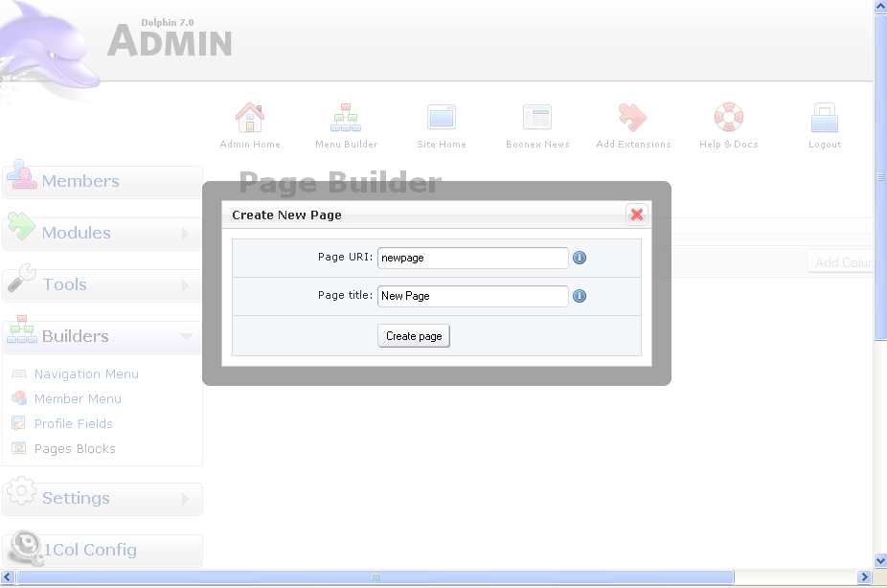887x588 pixels.
Task: Click the scroll left arrow
Action: 8,577
